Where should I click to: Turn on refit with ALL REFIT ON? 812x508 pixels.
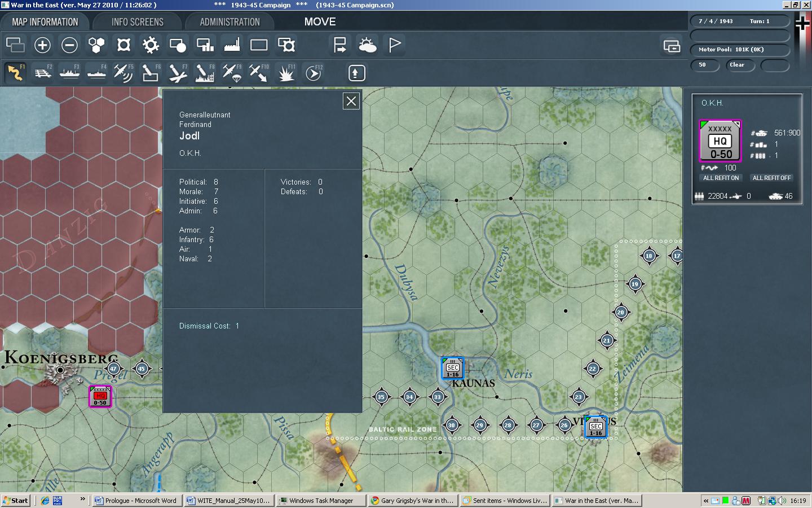pyautogui.click(x=721, y=178)
